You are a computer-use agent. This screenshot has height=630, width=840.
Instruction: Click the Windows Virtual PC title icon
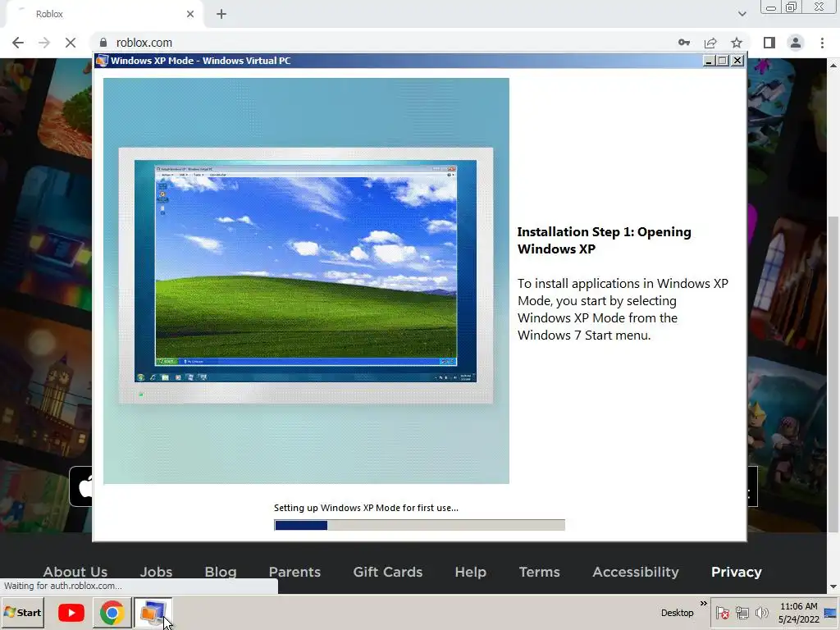tap(102, 61)
